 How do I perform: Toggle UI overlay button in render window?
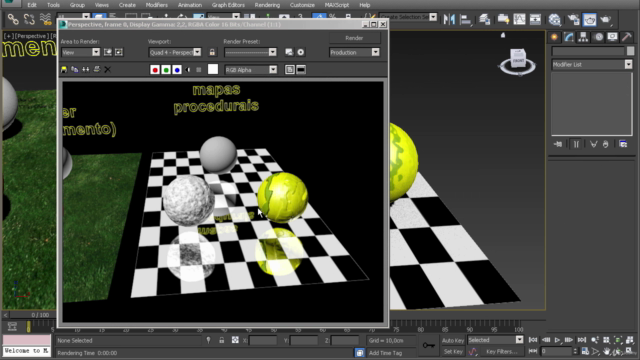click(290, 70)
